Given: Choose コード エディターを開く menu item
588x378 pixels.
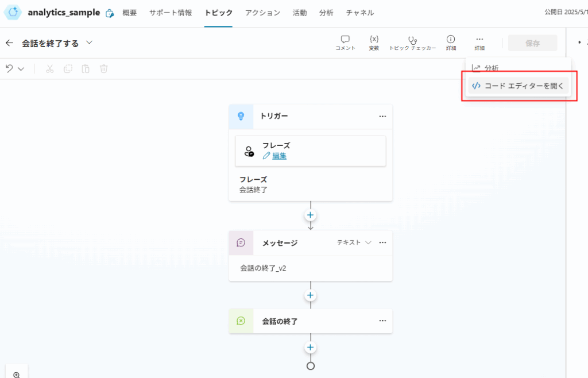Looking at the screenshot, I should (519, 86).
